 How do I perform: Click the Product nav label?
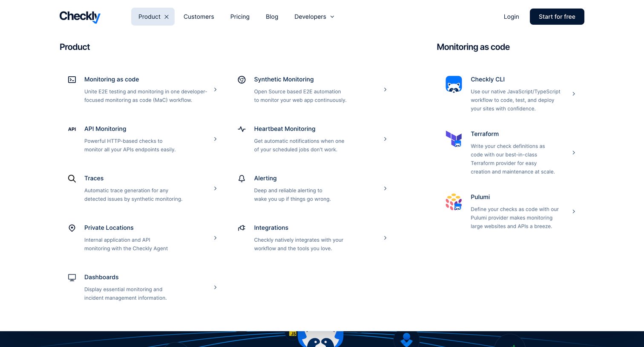pos(149,17)
